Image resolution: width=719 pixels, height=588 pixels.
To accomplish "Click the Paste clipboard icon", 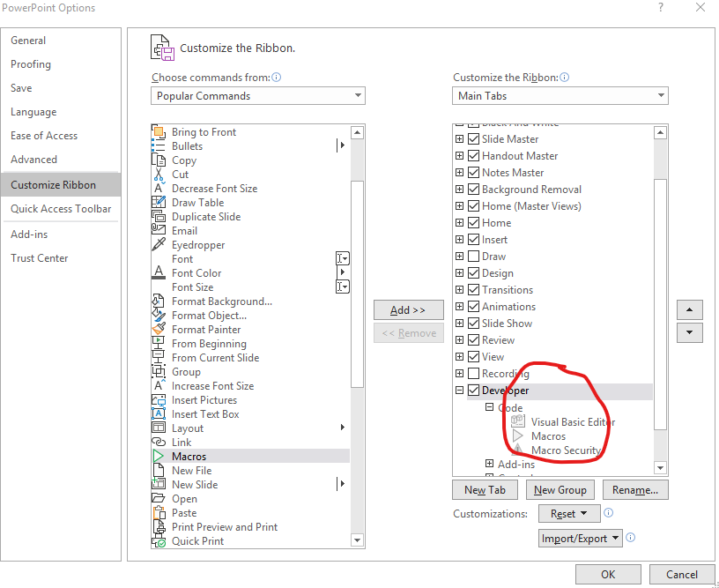I will 159,513.
